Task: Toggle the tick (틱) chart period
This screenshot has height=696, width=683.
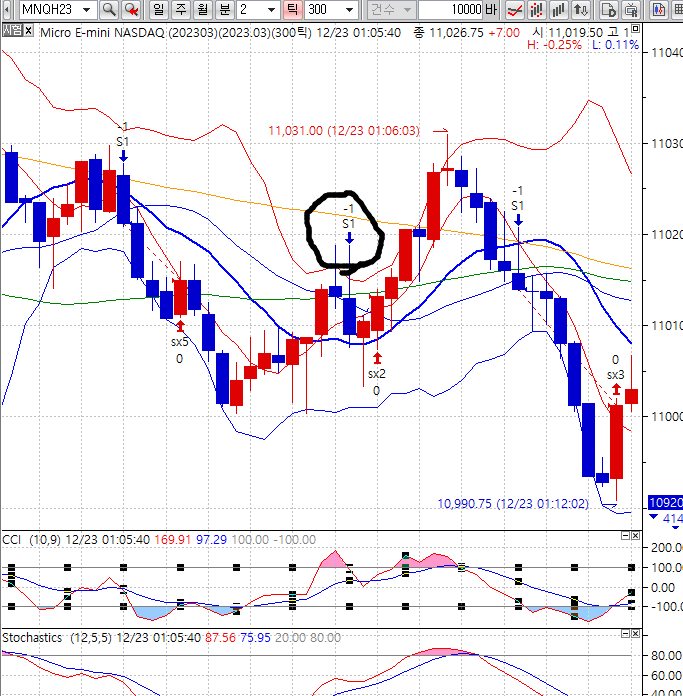Action: tap(292, 10)
